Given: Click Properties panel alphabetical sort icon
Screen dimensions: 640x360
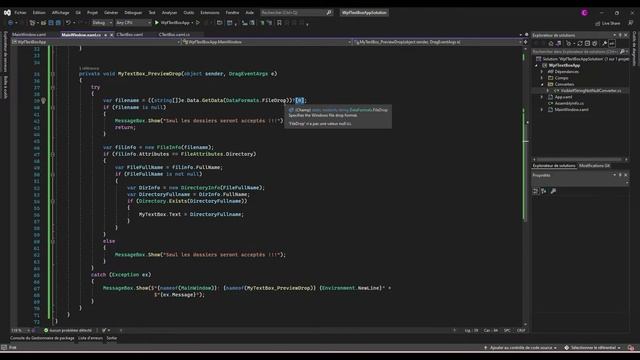Looking at the screenshot, I should 544,191.
